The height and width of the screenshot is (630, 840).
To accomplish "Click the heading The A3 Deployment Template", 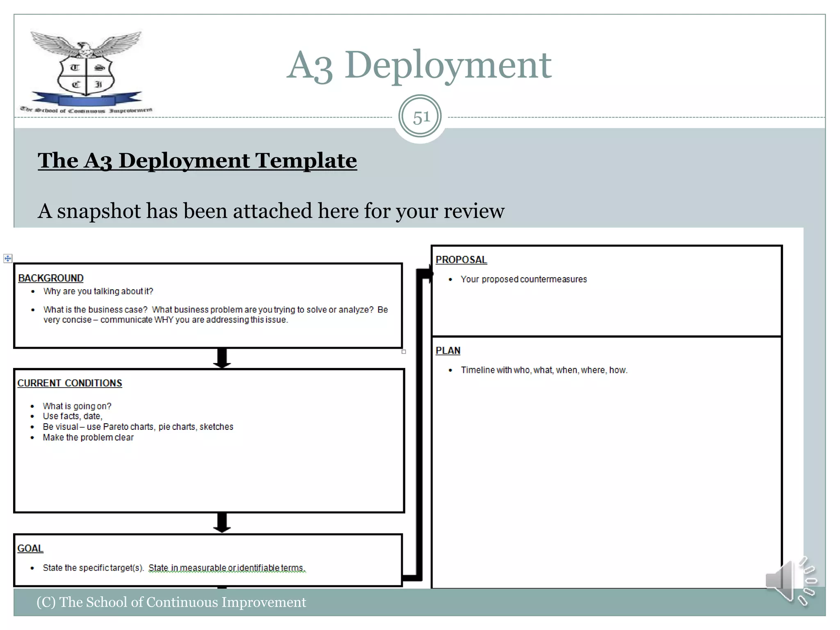I will (x=197, y=160).
